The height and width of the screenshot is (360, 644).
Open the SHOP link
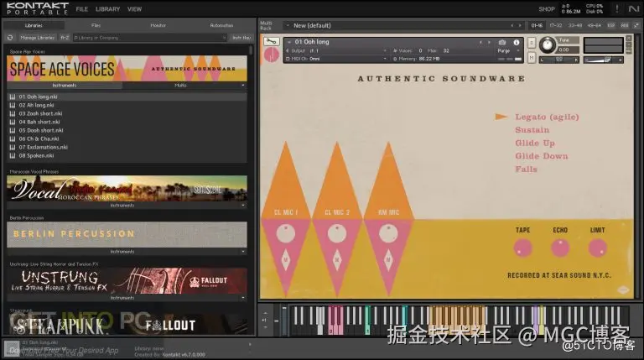(547, 9)
